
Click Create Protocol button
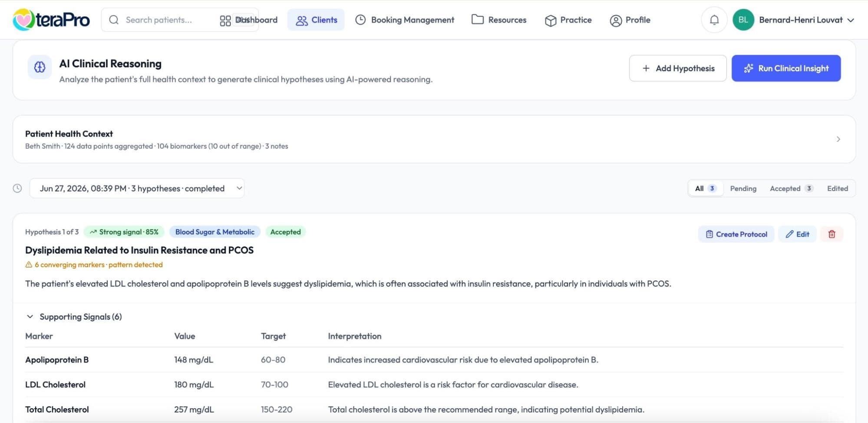coord(736,234)
